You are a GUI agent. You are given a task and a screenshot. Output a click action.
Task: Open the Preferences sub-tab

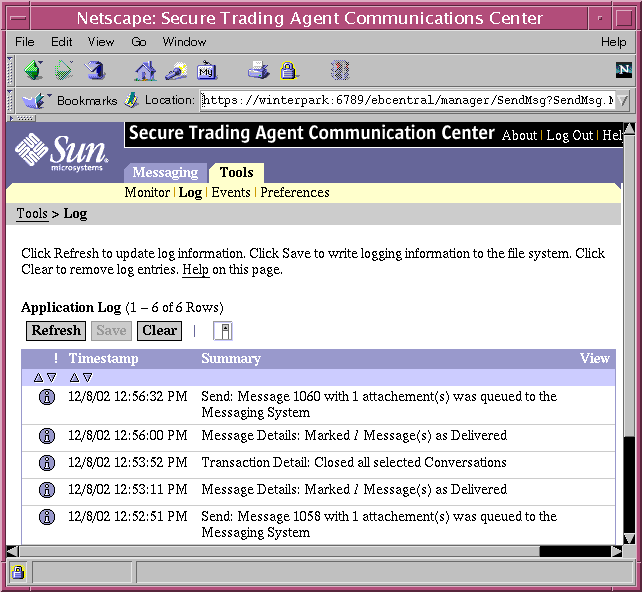tap(295, 192)
